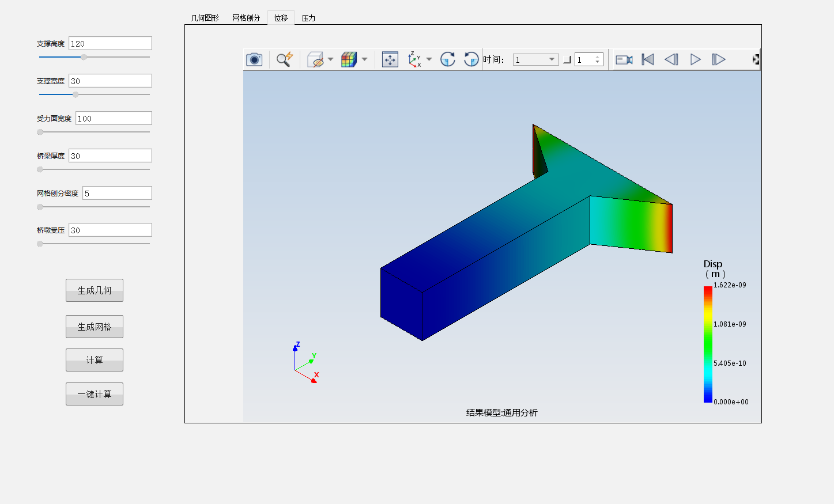Click the 受力面宽度 input field
This screenshot has height=504, width=834.
point(114,118)
